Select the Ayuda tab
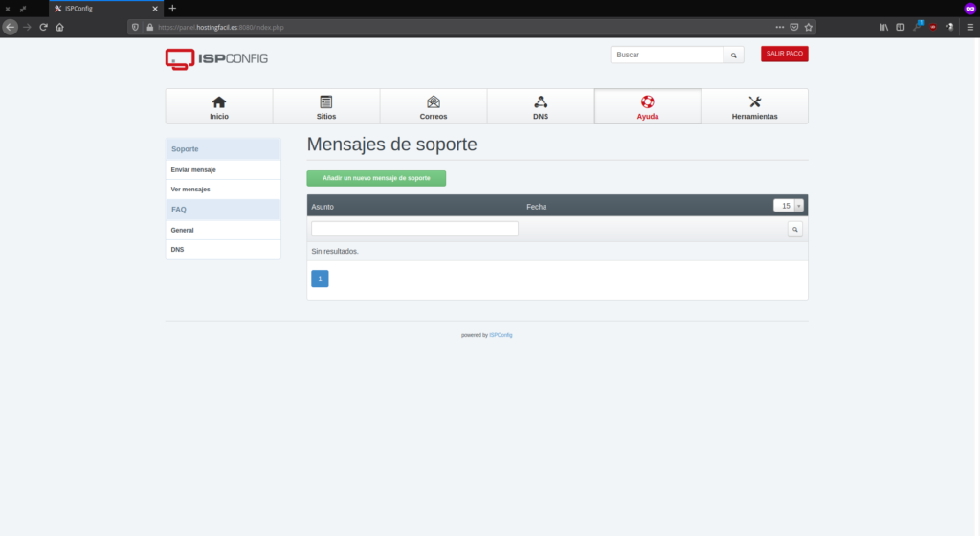The image size is (980, 536). (648, 106)
